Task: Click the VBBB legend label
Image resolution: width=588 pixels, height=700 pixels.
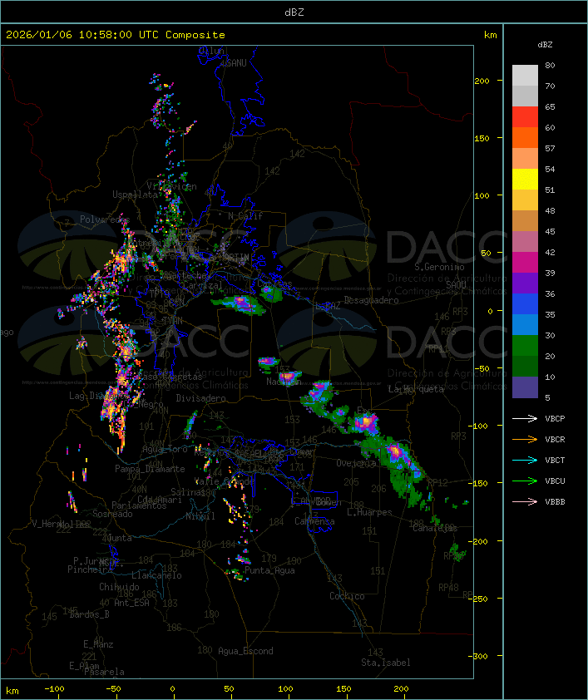Action: coord(555,501)
